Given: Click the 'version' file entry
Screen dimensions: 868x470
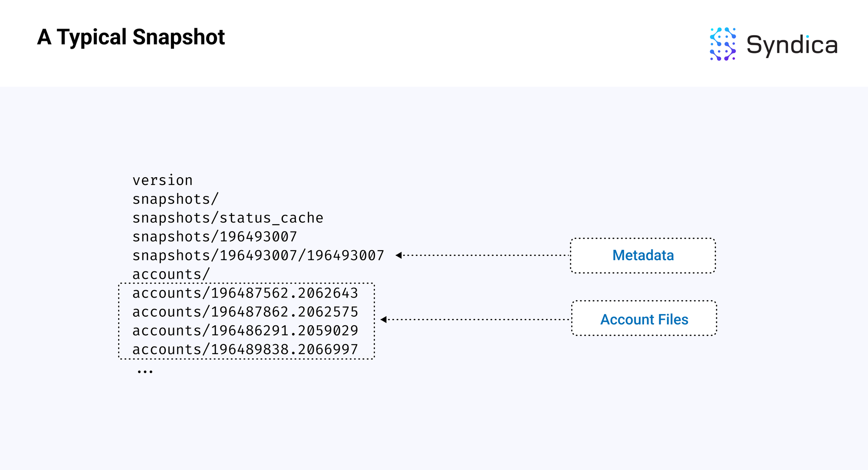Looking at the screenshot, I should pyautogui.click(x=162, y=180).
